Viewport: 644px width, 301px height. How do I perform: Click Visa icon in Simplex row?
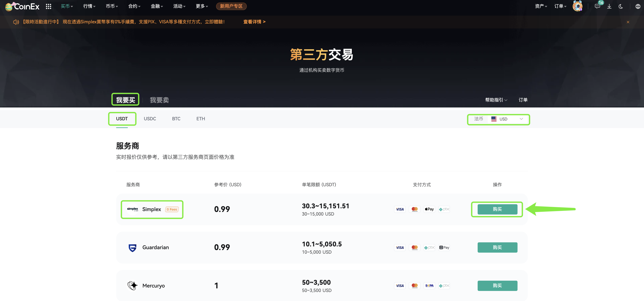400,209
